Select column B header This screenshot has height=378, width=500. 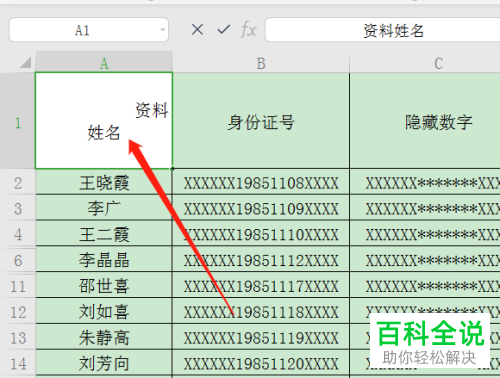[x=261, y=62]
